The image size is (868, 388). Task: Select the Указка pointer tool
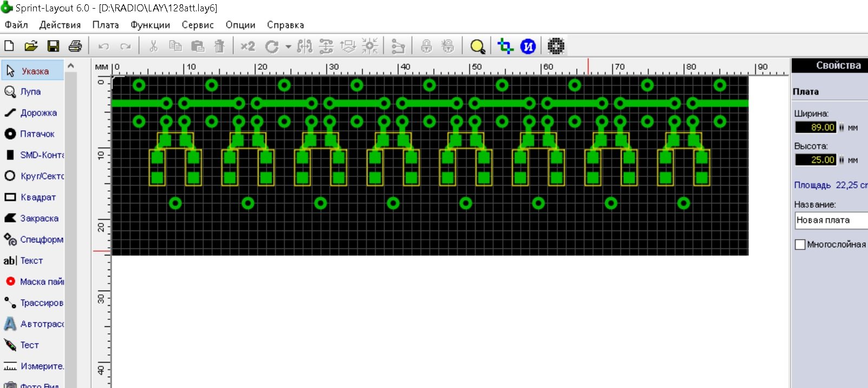[33, 71]
